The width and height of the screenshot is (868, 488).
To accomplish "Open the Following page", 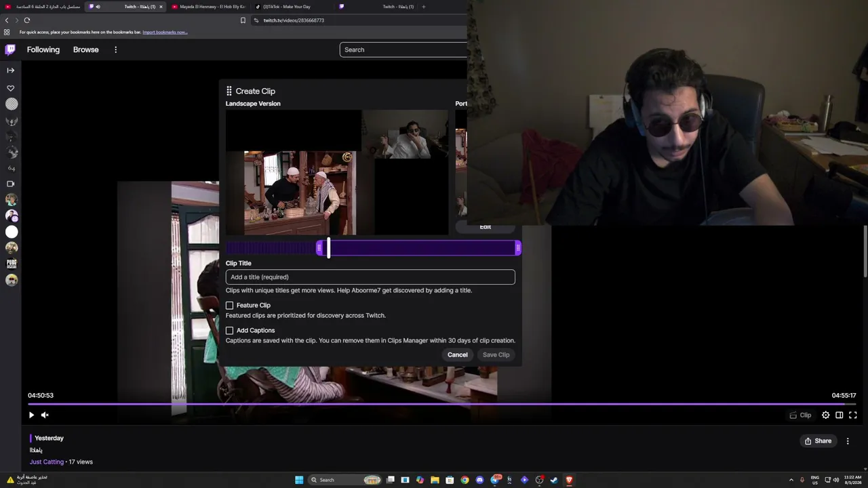I will pyautogui.click(x=43, y=49).
